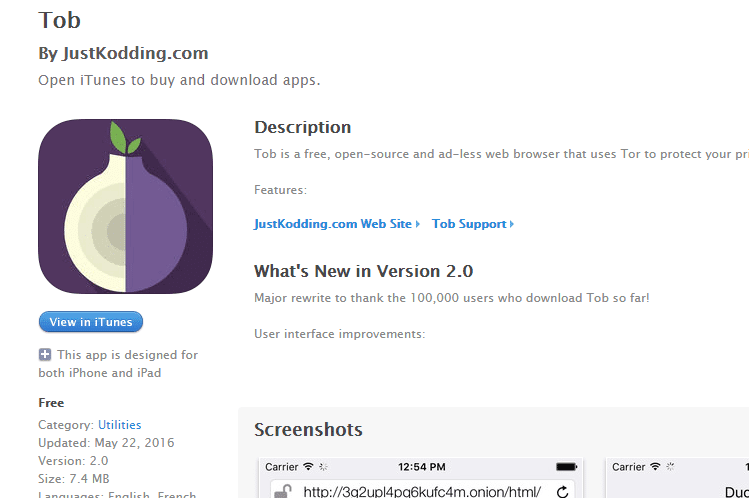This screenshot has width=749, height=498.
Task: Click the padlock icon in the screenshot URL bar
Action: [283, 492]
